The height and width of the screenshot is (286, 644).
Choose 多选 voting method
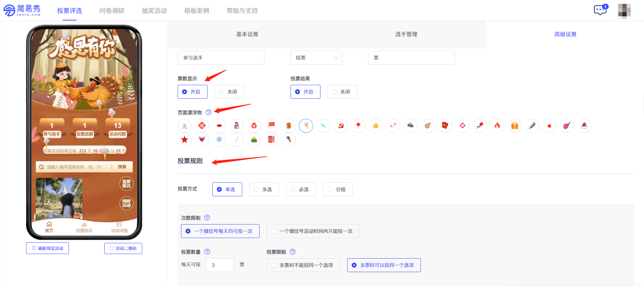coord(264,189)
